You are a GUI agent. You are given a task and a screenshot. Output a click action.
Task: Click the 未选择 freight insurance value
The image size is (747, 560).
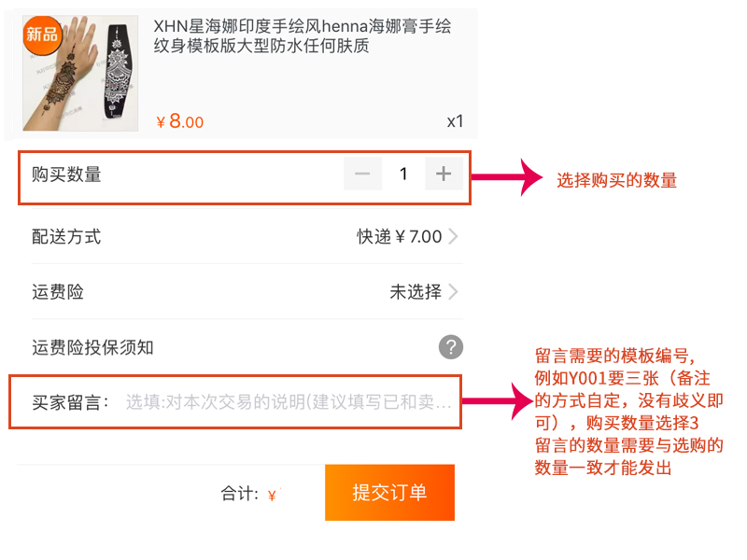tap(415, 292)
